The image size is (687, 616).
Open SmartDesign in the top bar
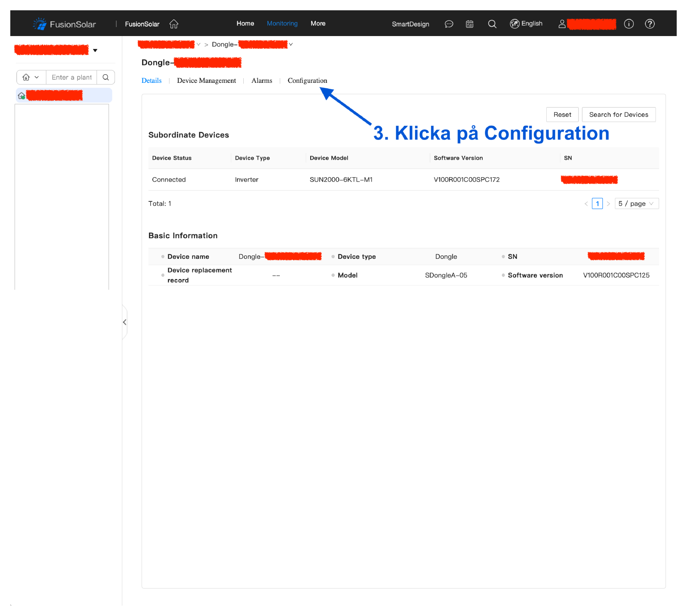(410, 24)
